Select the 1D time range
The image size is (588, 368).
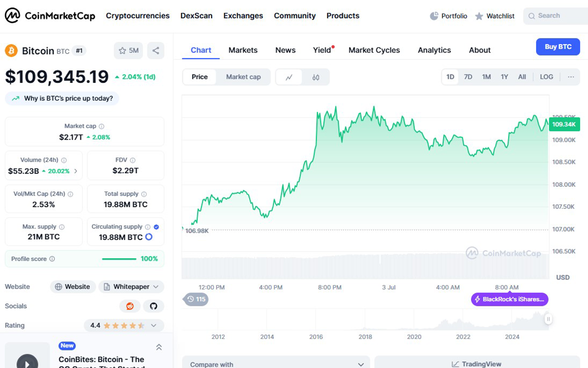pyautogui.click(x=450, y=77)
